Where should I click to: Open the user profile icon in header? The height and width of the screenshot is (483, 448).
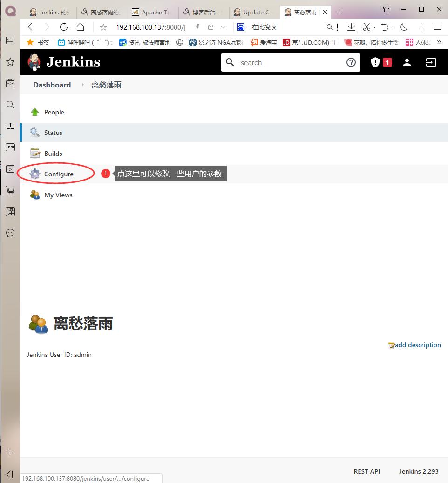tap(407, 62)
